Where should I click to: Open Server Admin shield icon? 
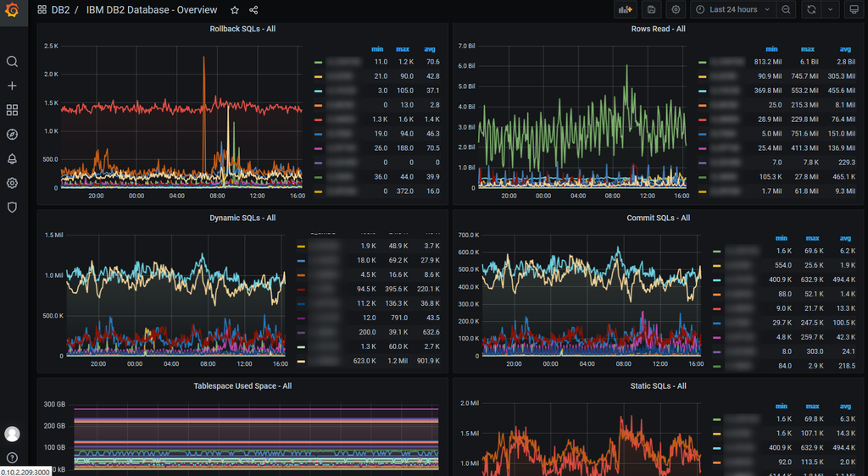point(12,208)
